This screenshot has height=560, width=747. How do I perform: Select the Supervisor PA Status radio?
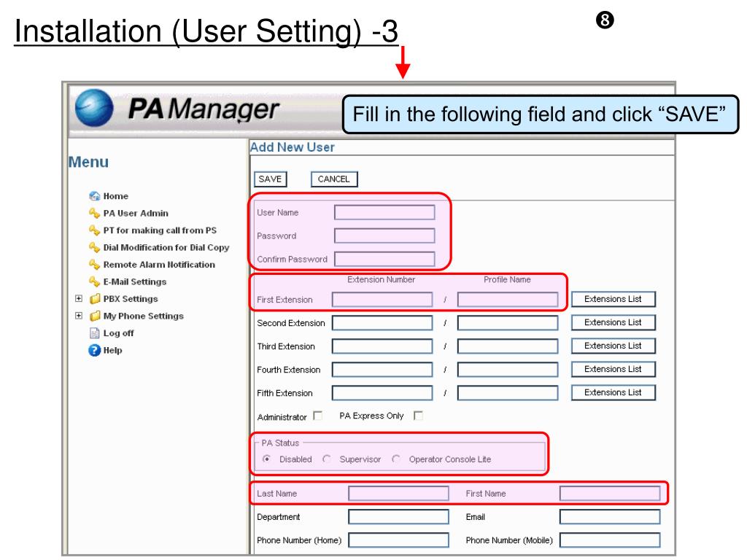pyautogui.click(x=327, y=459)
